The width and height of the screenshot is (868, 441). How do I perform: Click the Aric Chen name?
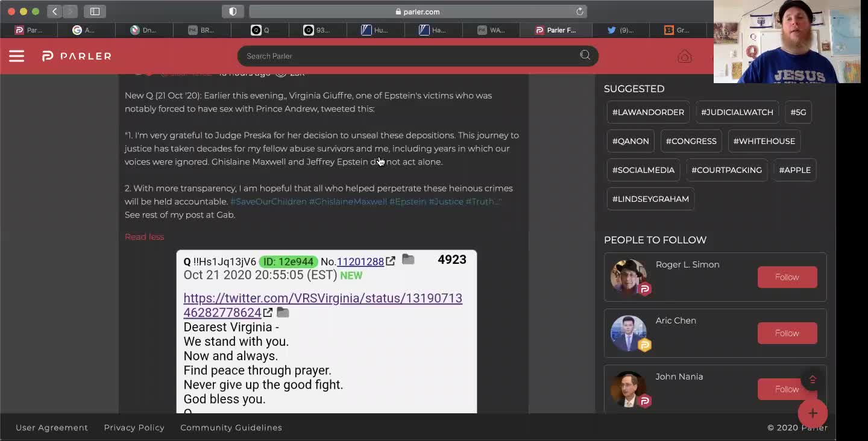pos(676,321)
